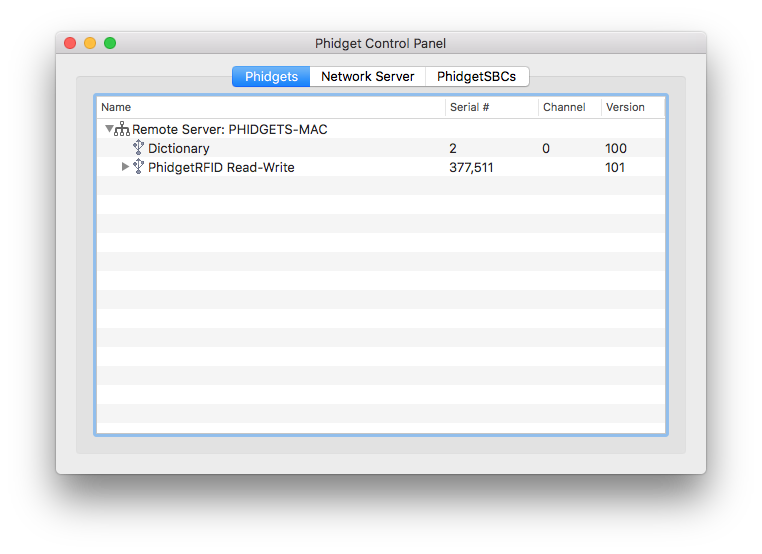Image resolution: width=762 pixels, height=554 pixels.
Task: Sort by the Version column header
Action: [x=633, y=107]
